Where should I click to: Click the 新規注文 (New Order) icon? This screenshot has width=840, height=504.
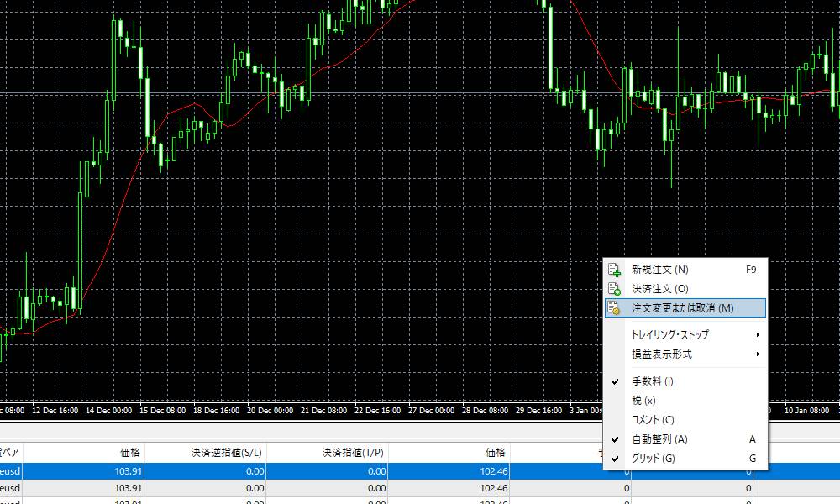(x=612, y=270)
